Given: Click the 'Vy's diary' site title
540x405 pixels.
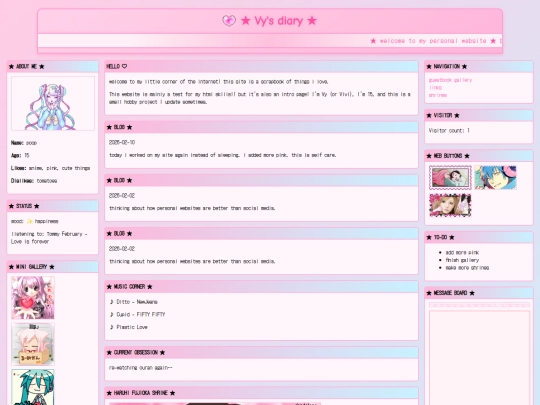Looking at the screenshot, I should coord(279,21).
